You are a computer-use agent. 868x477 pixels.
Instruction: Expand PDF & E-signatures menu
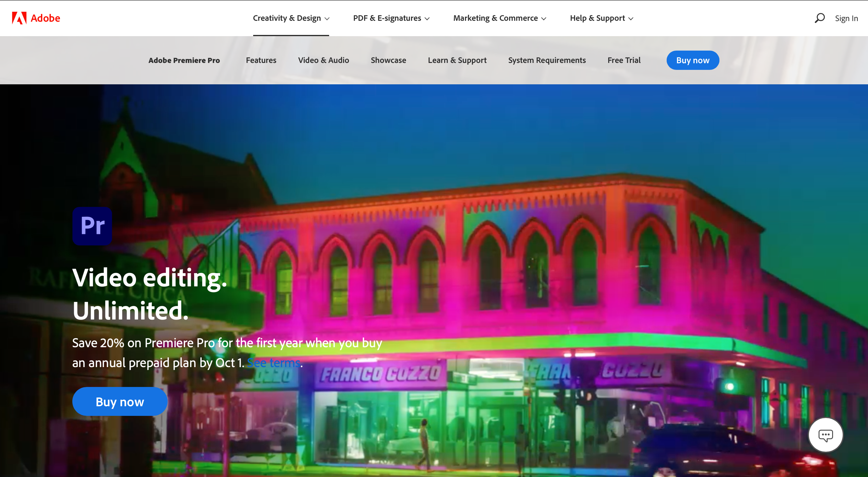pyautogui.click(x=391, y=18)
